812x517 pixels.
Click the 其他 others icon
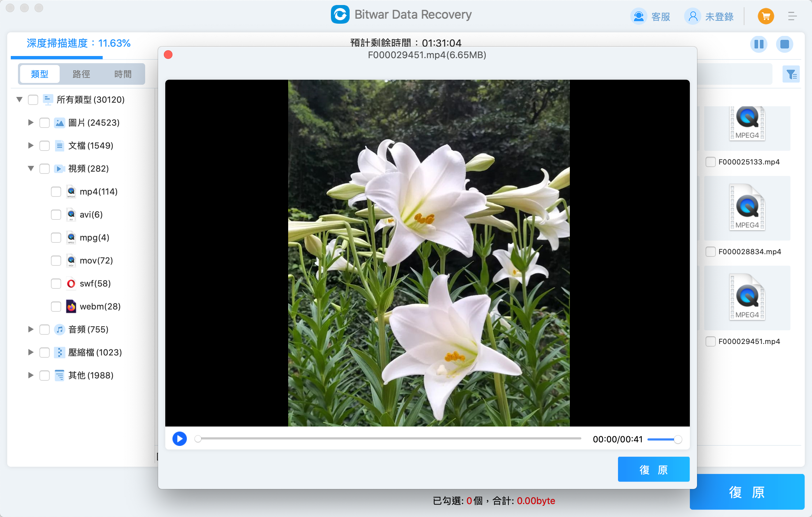(59, 376)
